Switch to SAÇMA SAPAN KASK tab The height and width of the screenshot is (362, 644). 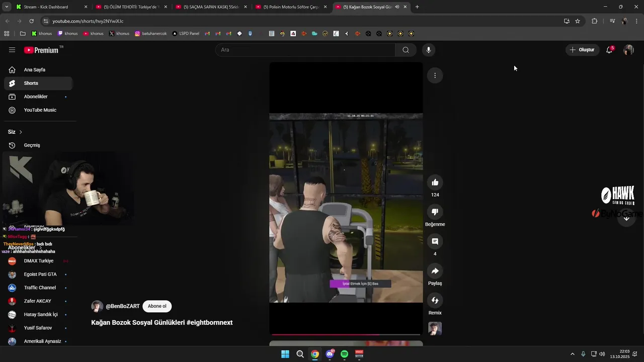click(211, 7)
